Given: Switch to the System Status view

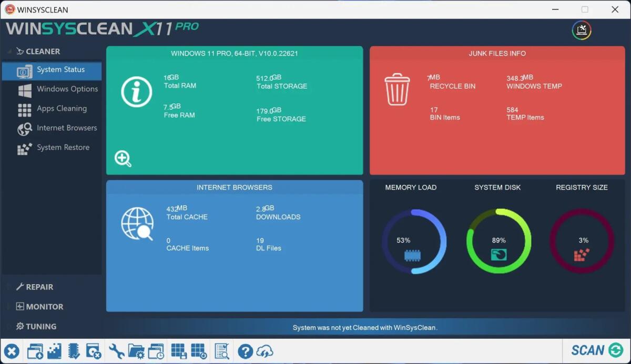Looking at the screenshot, I should [x=60, y=69].
